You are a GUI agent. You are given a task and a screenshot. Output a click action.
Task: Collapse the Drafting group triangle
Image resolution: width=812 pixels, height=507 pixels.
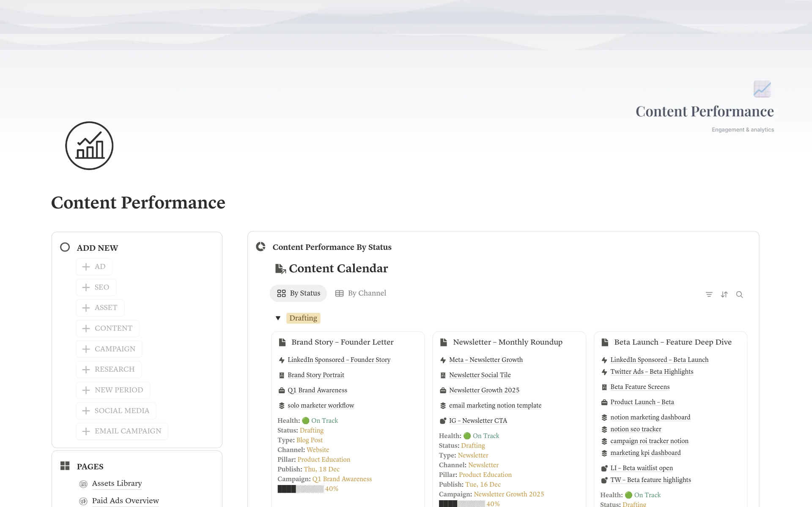(278, 318)
